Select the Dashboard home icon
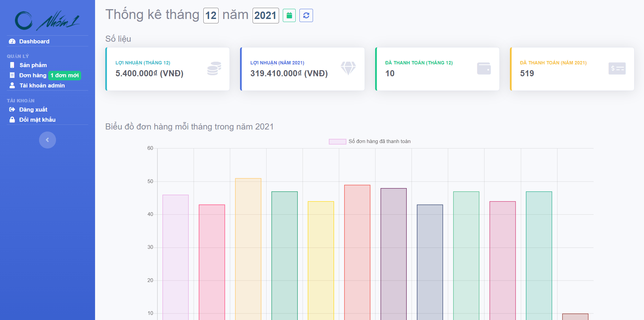644x320 pixels. (12, 41)
